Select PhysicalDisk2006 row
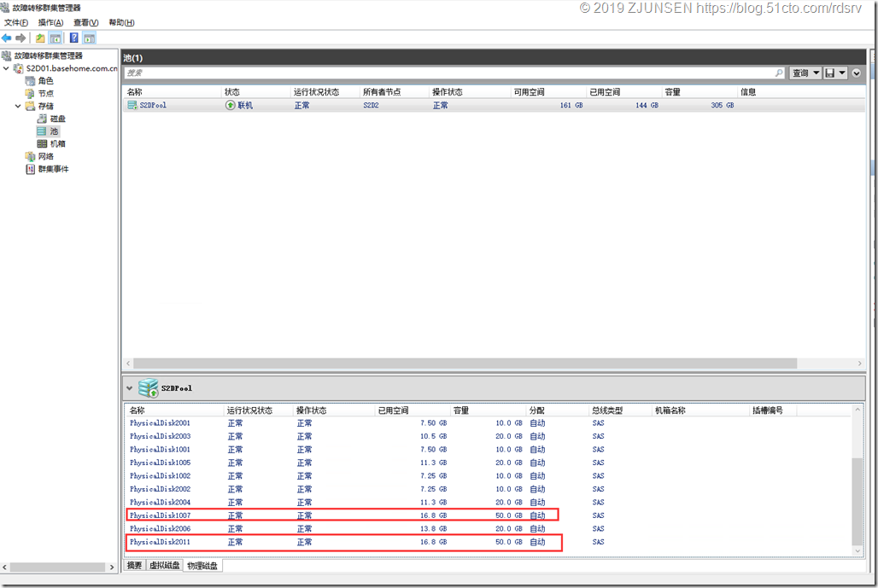 tap(487, 529)
